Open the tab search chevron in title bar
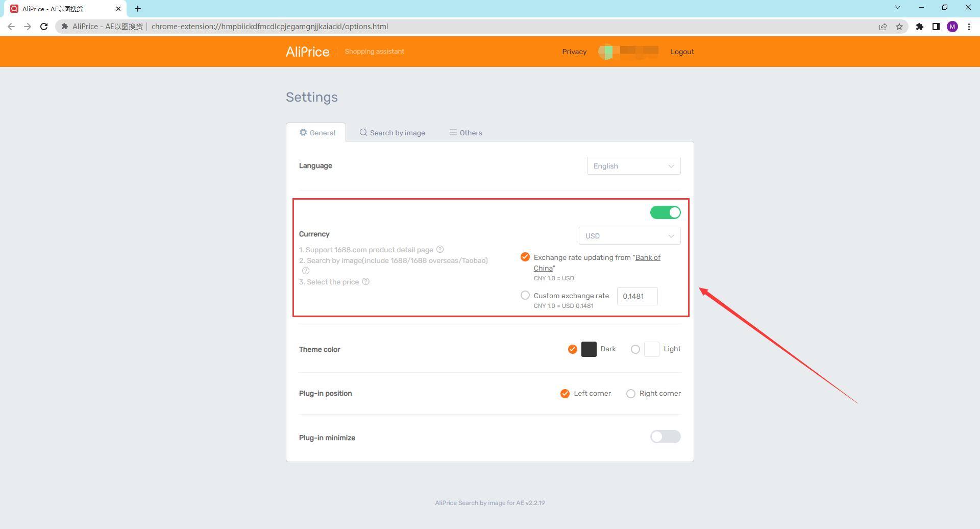 [898, 7]
